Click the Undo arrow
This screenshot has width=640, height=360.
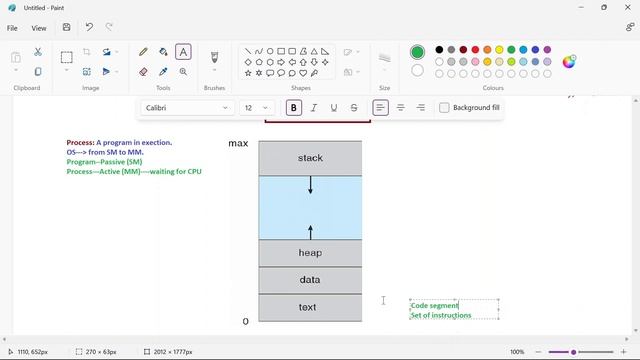tap(89, 27)
